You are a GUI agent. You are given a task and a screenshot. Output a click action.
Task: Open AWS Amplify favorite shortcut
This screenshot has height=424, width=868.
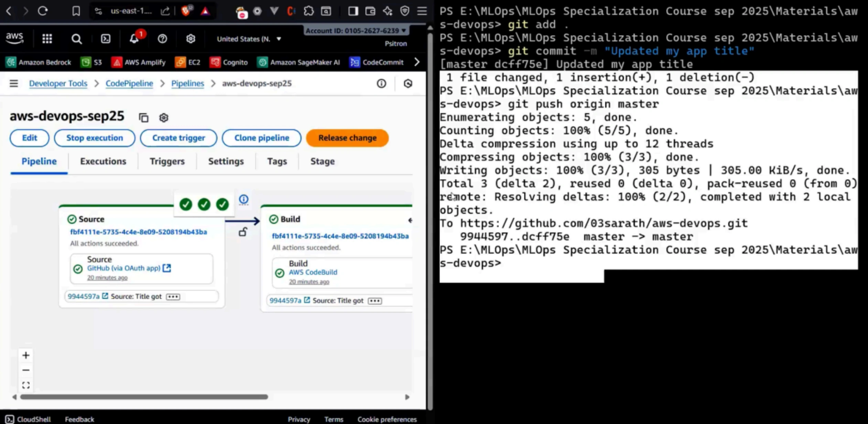click(x=139, y=62)
